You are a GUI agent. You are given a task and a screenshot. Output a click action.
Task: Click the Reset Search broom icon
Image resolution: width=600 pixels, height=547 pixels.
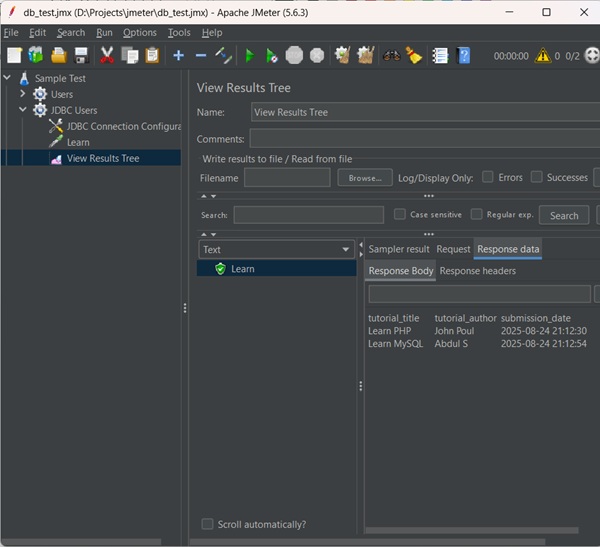click(x=413, y=56)
